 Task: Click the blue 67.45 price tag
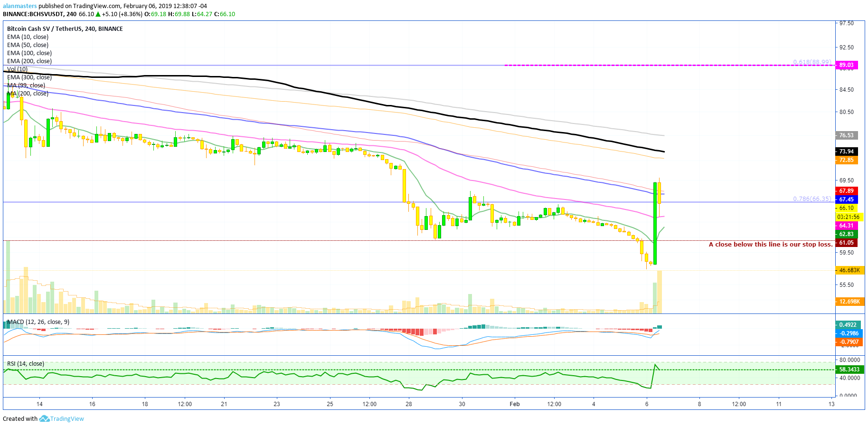[x=846, y=199]
